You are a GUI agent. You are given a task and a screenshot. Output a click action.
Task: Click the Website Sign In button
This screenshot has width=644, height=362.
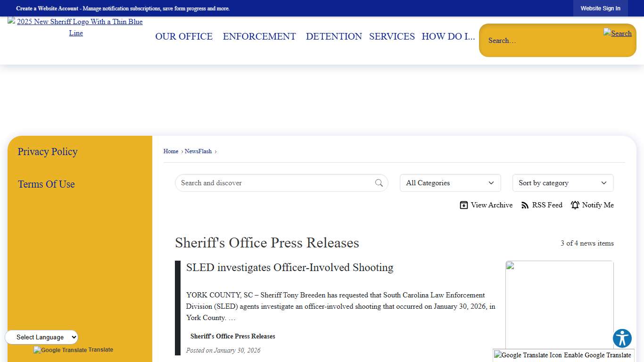(x=600, y=8)
